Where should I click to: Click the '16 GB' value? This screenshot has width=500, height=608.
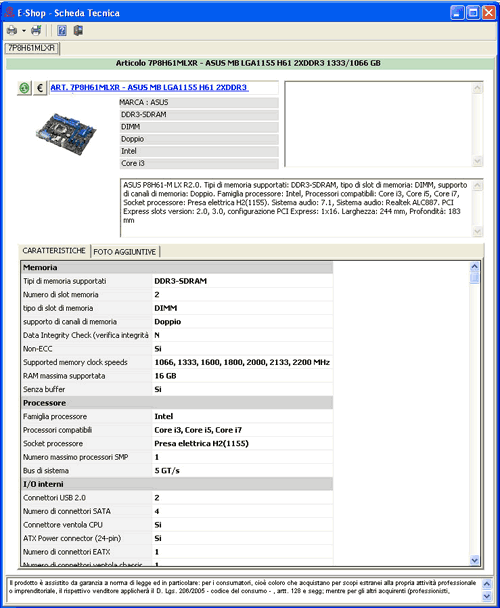pos(165,376)
